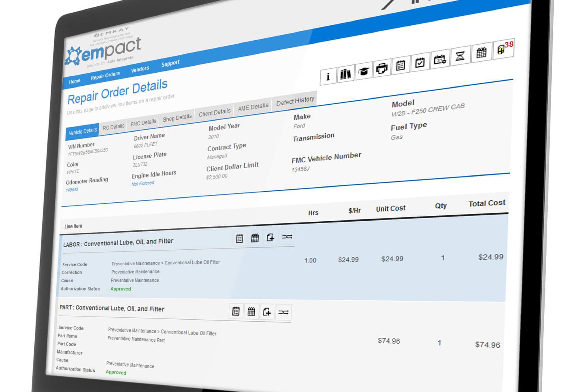Open calendar icon on the LABOR line item
This screenshot has width=588, height=392.
(255, 238)
